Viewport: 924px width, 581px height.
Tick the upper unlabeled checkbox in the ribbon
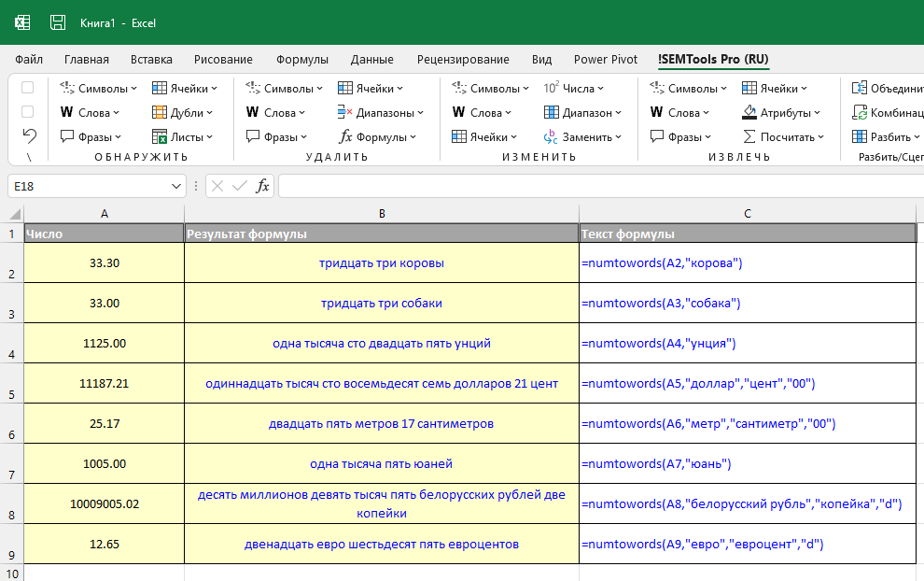click(x=28, y=88)
